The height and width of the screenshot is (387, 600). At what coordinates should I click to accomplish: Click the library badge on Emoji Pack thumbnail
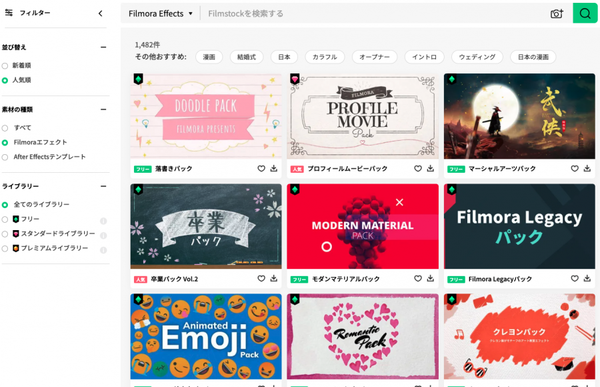pyautogui.click(x=138, y=299)
